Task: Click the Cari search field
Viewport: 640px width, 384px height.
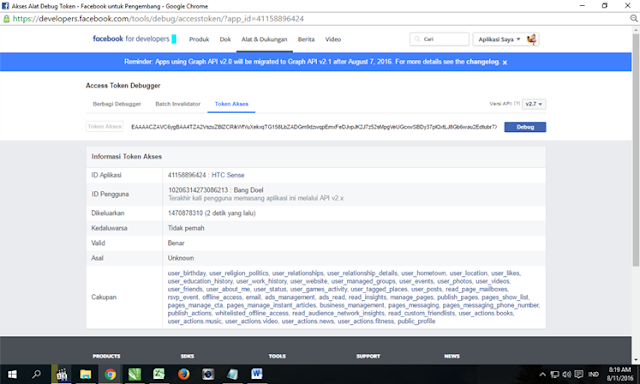Action: pos(440,39)
